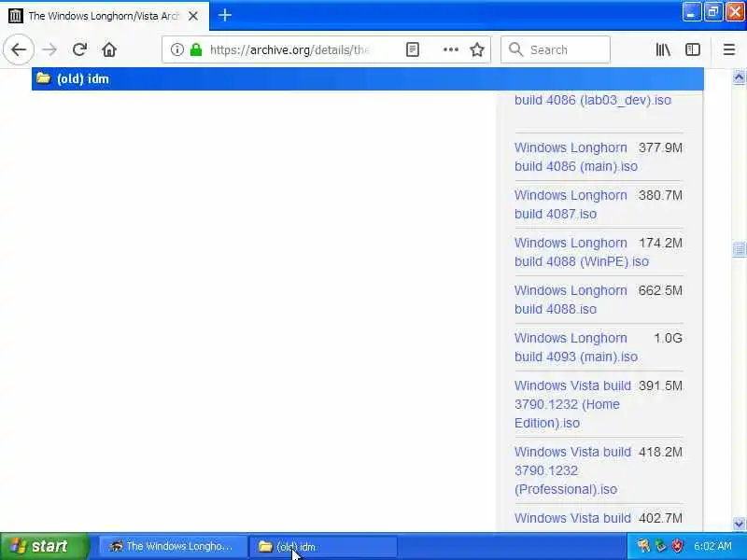The width and height of the screenshot is (747, 560).
Task: Click the Search box in toolbar
Action: click(556, 49)
